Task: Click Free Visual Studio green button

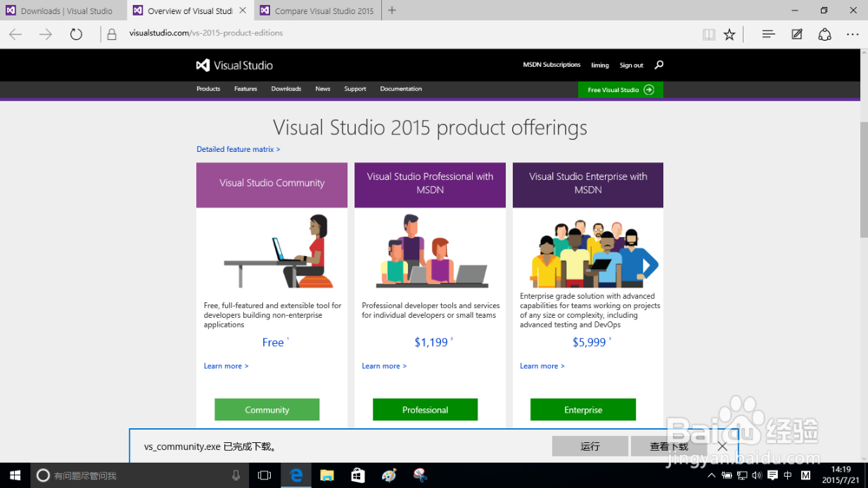Action: coord(621,89)
